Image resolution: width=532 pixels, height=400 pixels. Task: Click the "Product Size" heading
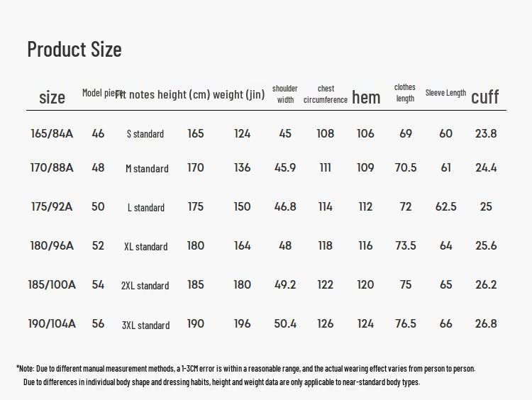[x=74, y=49]
